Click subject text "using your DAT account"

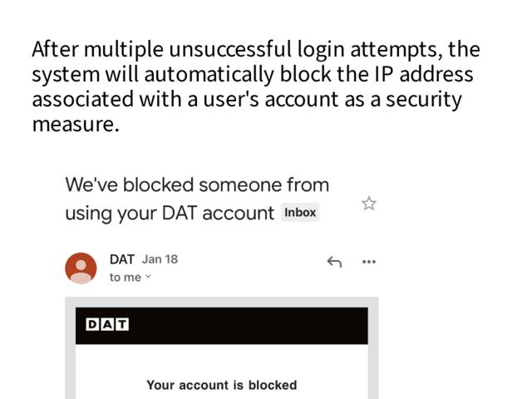coord(170,213)
